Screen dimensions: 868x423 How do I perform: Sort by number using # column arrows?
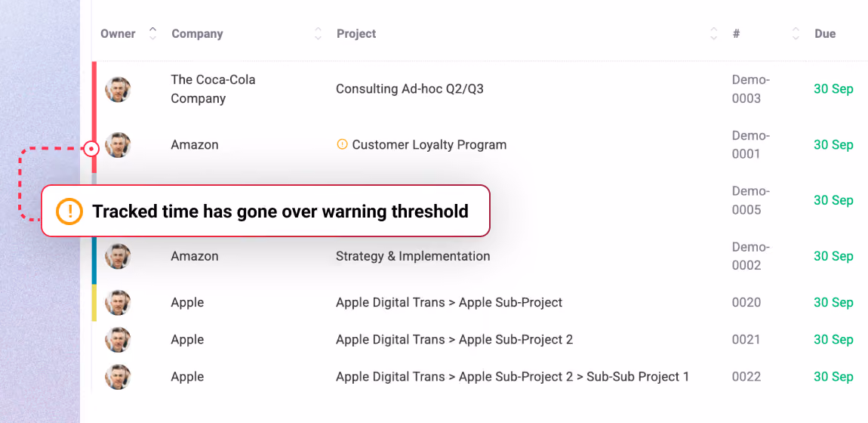point(796,33)
